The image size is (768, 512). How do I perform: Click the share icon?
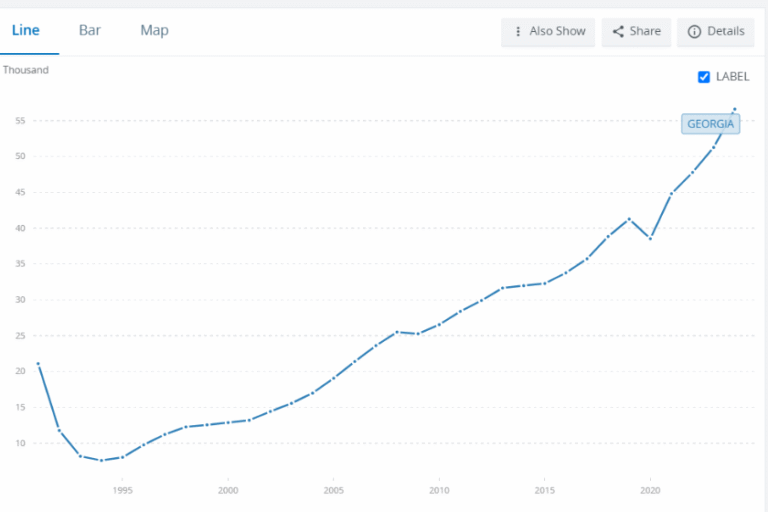(x=618, y=31)
